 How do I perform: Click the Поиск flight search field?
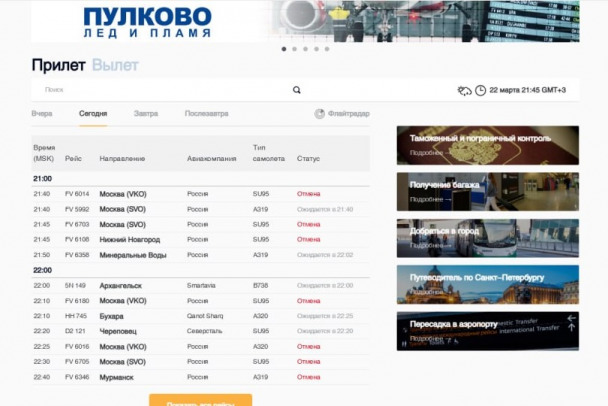coord(160,90)
